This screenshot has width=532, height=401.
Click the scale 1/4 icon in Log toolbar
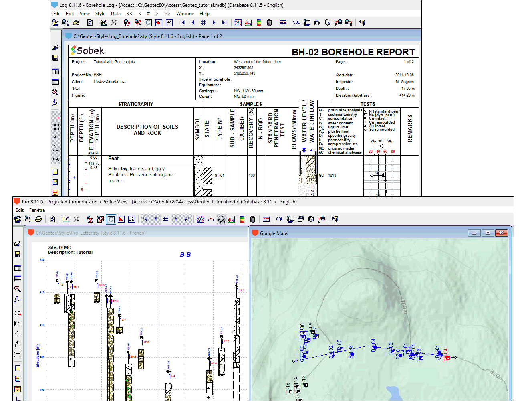[114, 23]
